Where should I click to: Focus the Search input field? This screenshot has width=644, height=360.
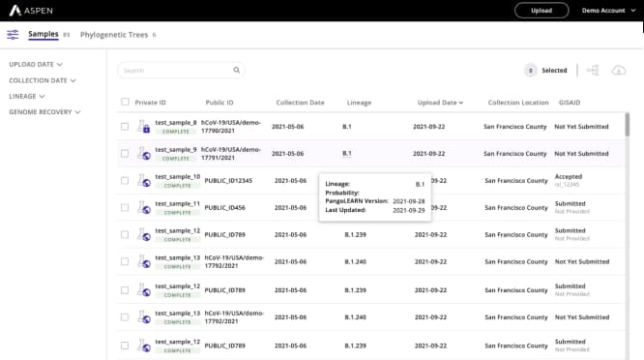coord(181,71)
